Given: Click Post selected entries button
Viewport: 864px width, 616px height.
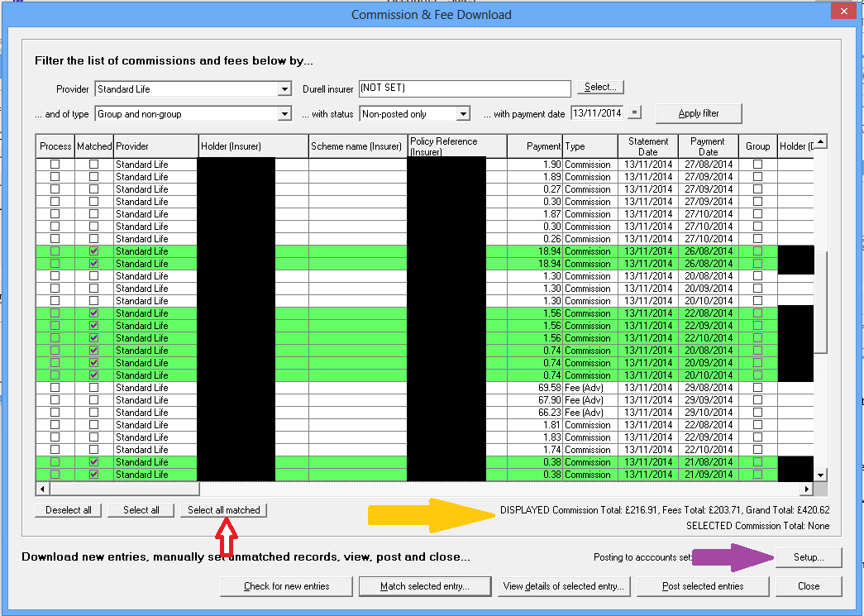Looking at the screenshot, I should click(703, 586).
